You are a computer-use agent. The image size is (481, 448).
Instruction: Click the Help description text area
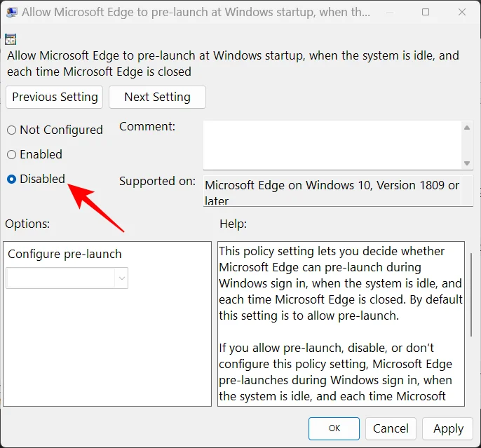[x=341, y=324]
